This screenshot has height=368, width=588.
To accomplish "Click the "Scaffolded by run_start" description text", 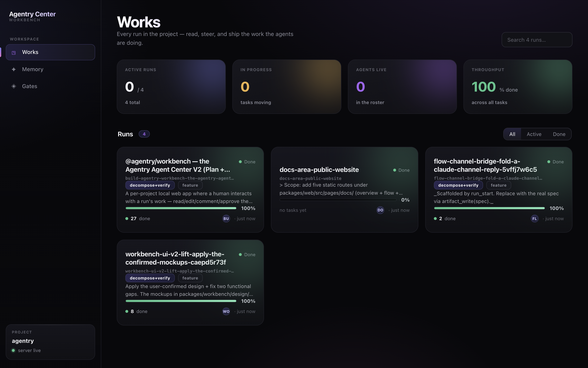I will (496, 197).
